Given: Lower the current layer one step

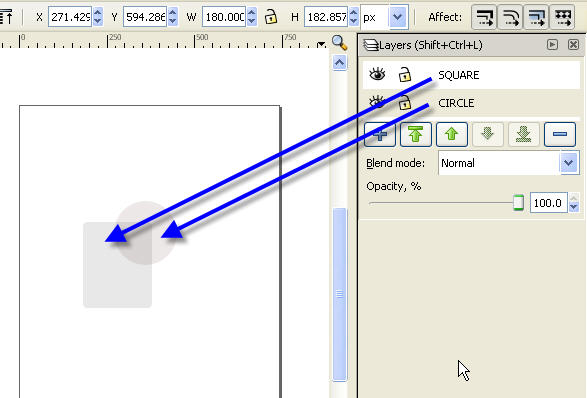Looking at the screenshot, I should [x=487, y=134].
